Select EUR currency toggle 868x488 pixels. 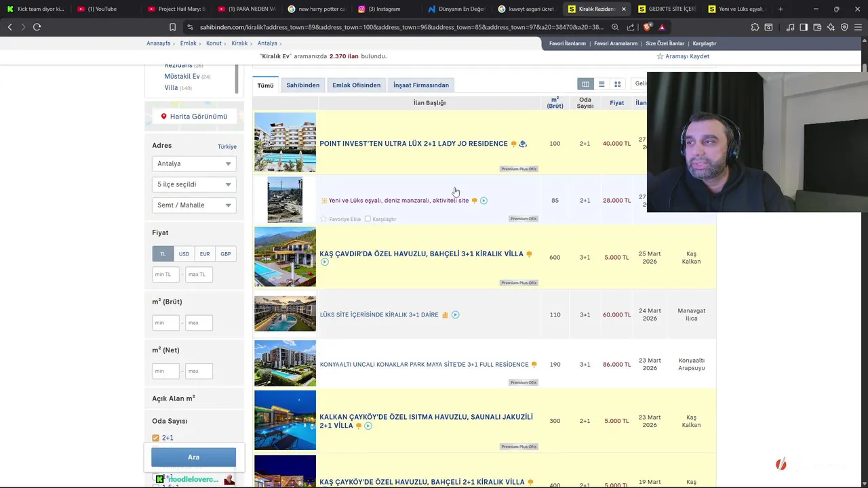pos(205,254)
